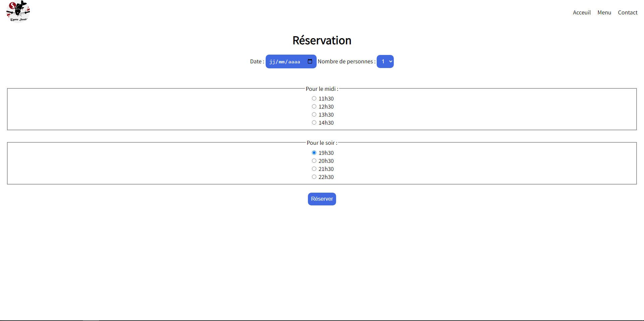
Task: Click the 'Date :' label text
Action: coord(257,62)
